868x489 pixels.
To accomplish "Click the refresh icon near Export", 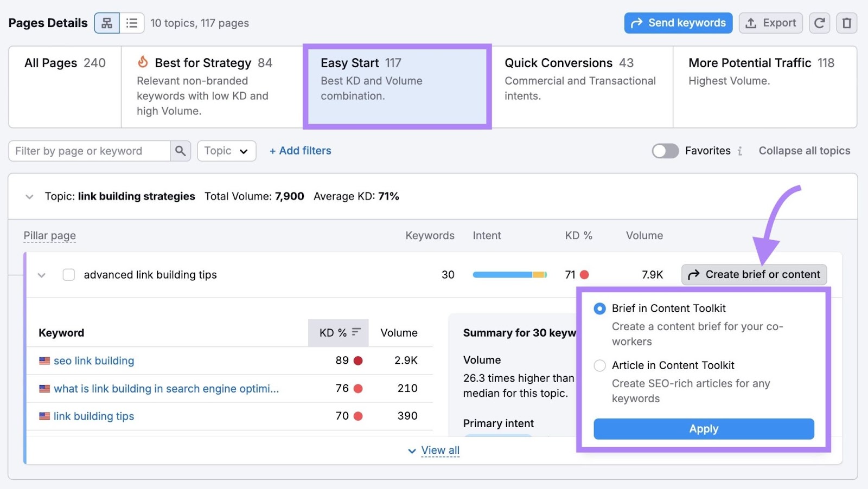I will (819, 23).
